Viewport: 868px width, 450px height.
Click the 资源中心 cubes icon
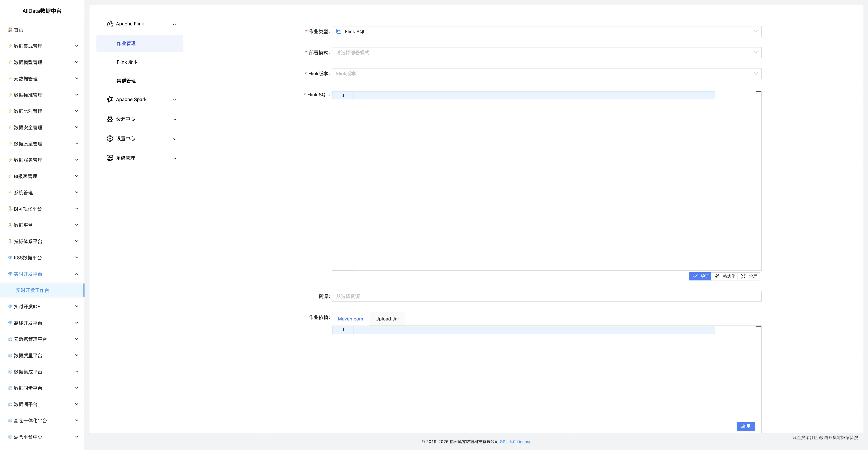(110, 119)
